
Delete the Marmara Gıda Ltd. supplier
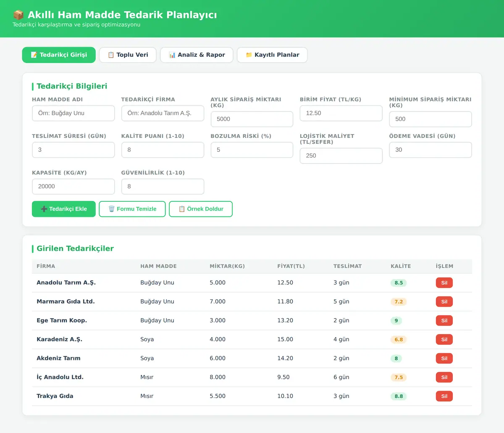coord(444,302)
